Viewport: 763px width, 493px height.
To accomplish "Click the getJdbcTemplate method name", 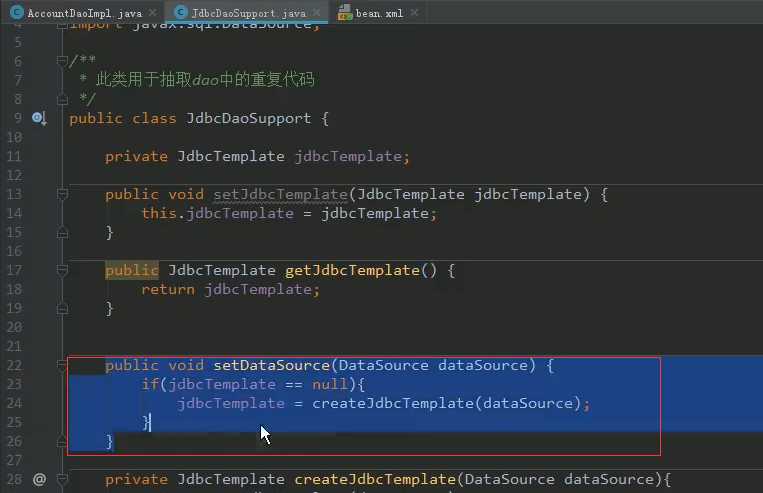I will (x=352, y=270).
